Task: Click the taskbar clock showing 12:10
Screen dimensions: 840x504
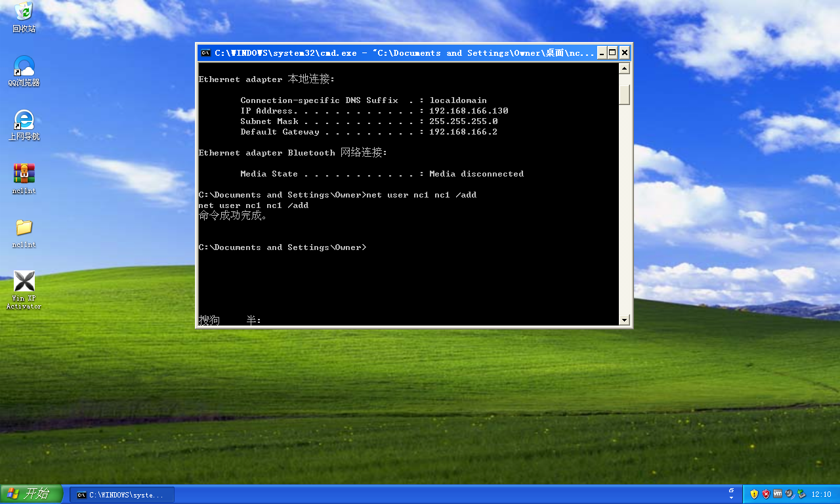Action: 822,495
